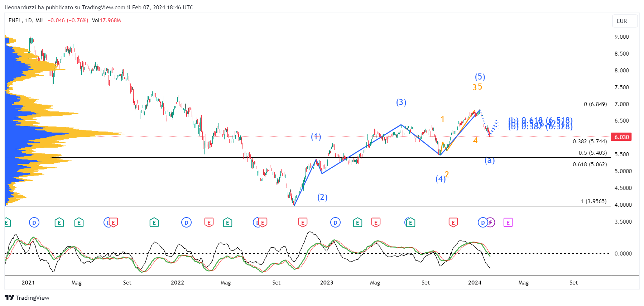Click the purple lightning bolt event marker

tap(490, 223)
